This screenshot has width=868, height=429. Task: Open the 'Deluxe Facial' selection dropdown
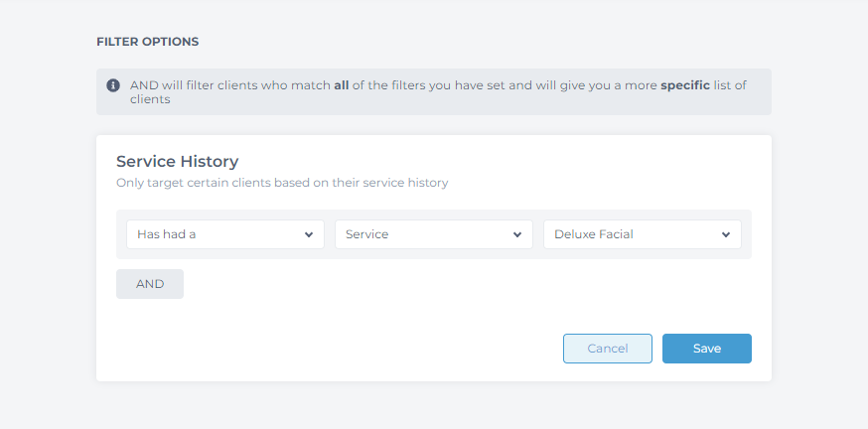(643, 234)
